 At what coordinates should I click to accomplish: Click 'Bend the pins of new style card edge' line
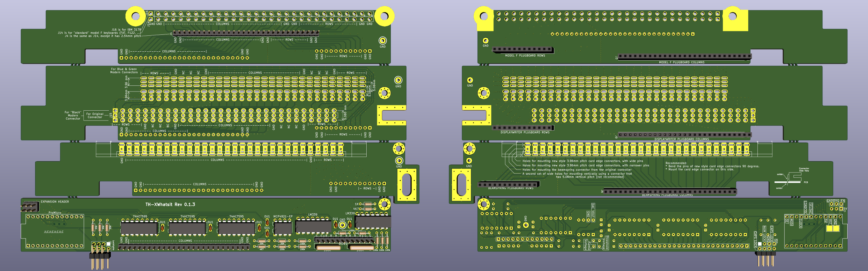[x=713, y=166]
